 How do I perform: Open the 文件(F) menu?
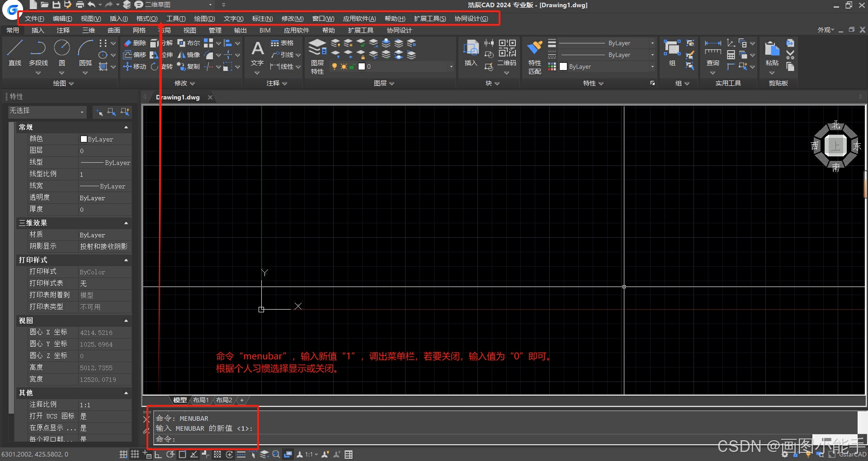coord(34,19)
